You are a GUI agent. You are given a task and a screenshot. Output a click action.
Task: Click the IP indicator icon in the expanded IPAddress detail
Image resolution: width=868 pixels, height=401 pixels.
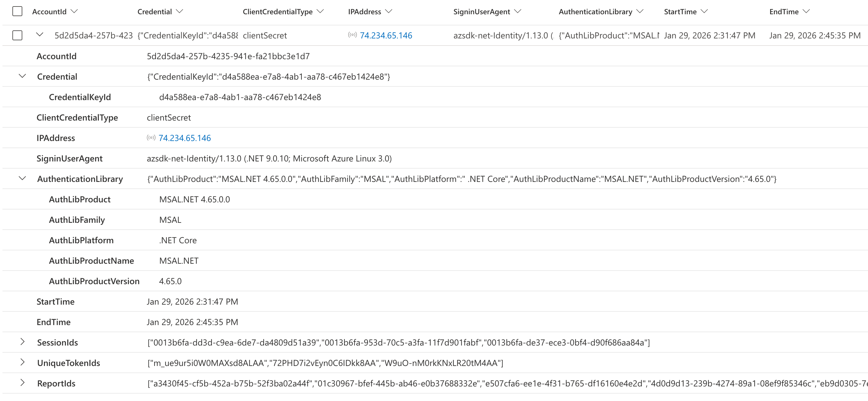151,138
